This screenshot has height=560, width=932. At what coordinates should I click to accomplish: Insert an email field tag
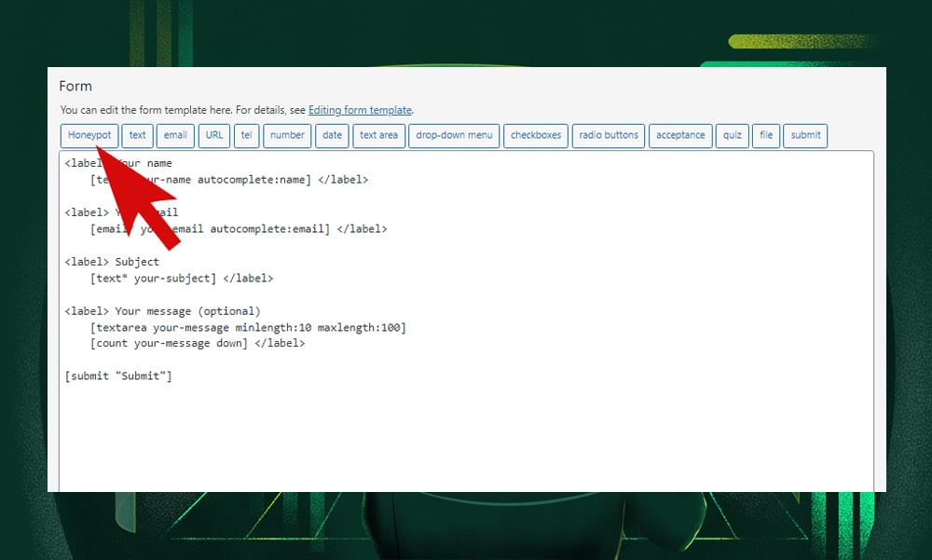coord(175,135)
